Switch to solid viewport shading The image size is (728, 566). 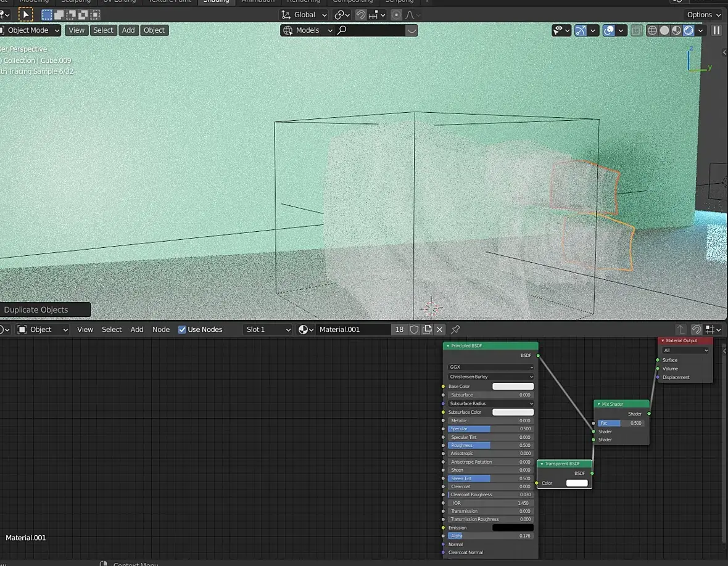pyautogui.click(x=664, y=30)
